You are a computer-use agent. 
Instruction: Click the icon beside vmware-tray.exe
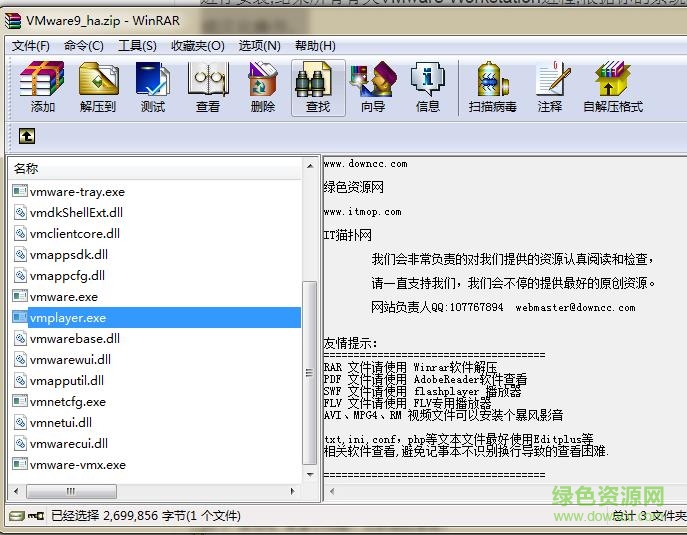pyautogui.click(x=20, y=191)
